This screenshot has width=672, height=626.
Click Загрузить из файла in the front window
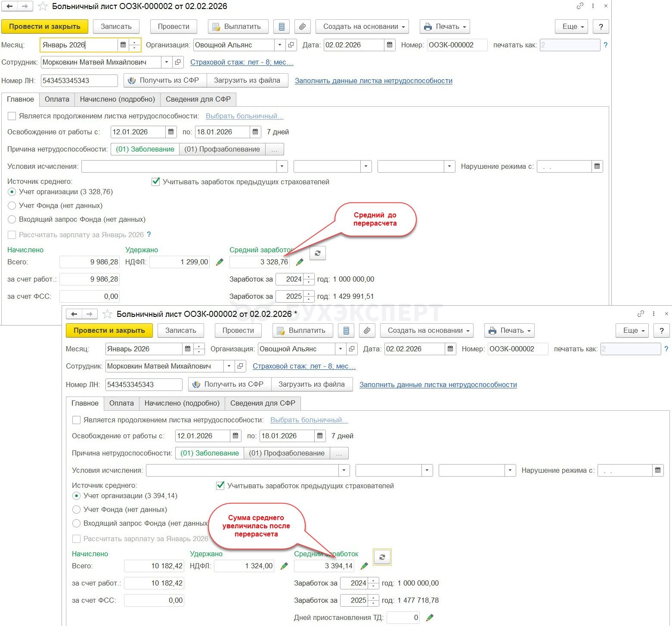(312, 384)
